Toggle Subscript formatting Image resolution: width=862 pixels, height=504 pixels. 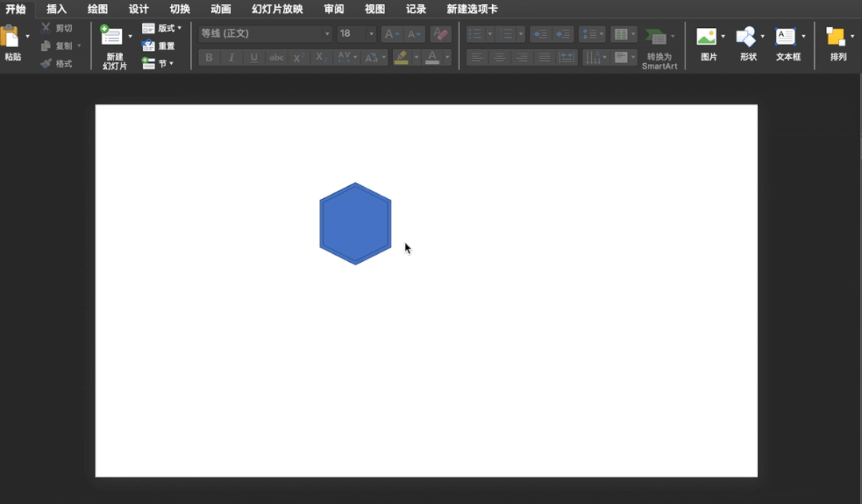[x=322, y=58]
